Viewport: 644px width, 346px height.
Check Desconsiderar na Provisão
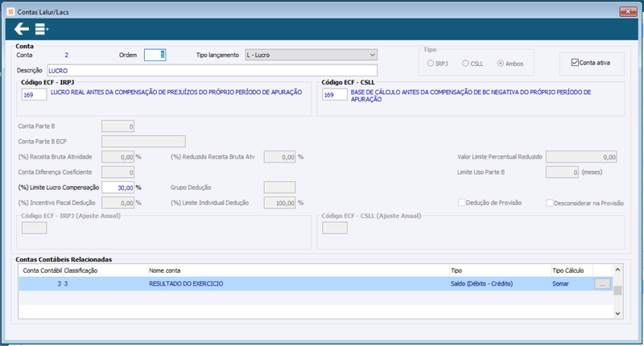550,203
